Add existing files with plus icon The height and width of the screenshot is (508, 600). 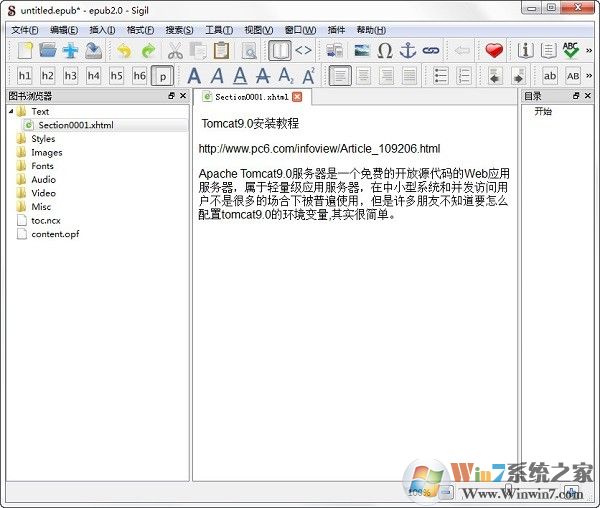70,50
